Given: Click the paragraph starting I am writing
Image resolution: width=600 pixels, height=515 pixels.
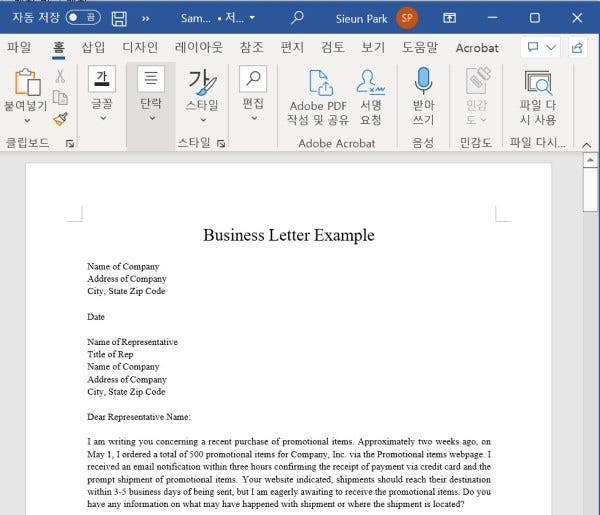Looking at the screenshot, I should (289, 473).
